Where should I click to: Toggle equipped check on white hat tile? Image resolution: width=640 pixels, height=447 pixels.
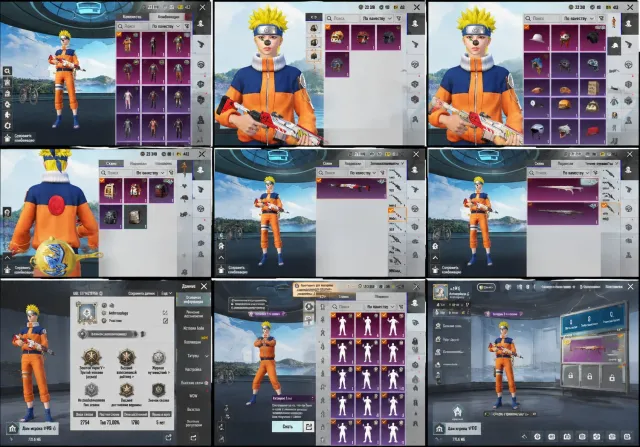(527, 27)
